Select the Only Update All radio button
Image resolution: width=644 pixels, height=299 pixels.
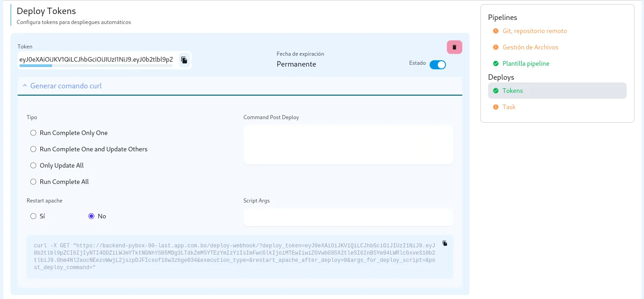[x=33, y=165]
